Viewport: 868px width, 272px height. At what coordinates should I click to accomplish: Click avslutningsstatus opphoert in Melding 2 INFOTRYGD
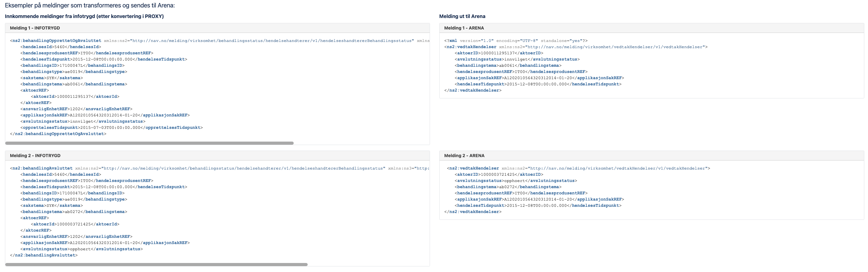82,249
